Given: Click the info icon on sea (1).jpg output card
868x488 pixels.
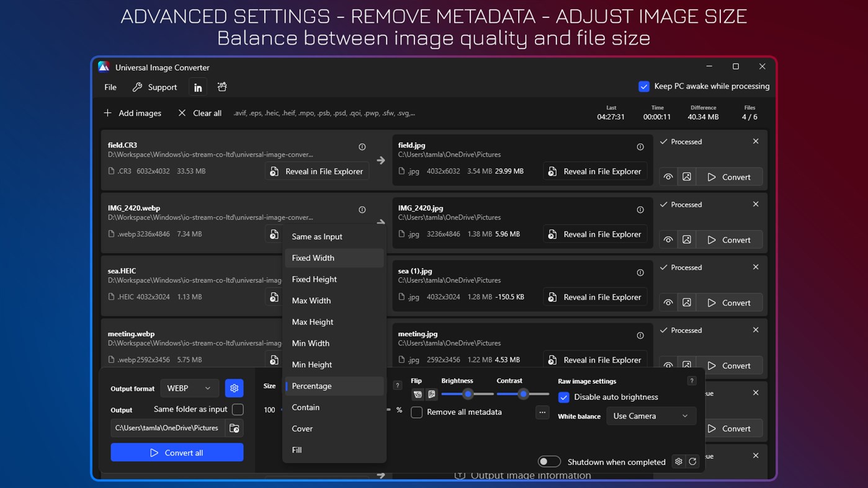Looking at the screenshot, I should pyautogui.click(x=640, y=272).
